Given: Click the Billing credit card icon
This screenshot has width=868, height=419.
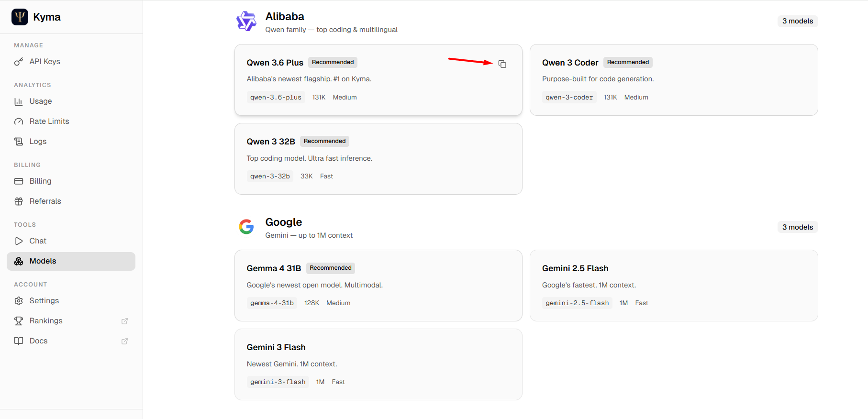Looking at the screenshot, I should click(19, 181).
